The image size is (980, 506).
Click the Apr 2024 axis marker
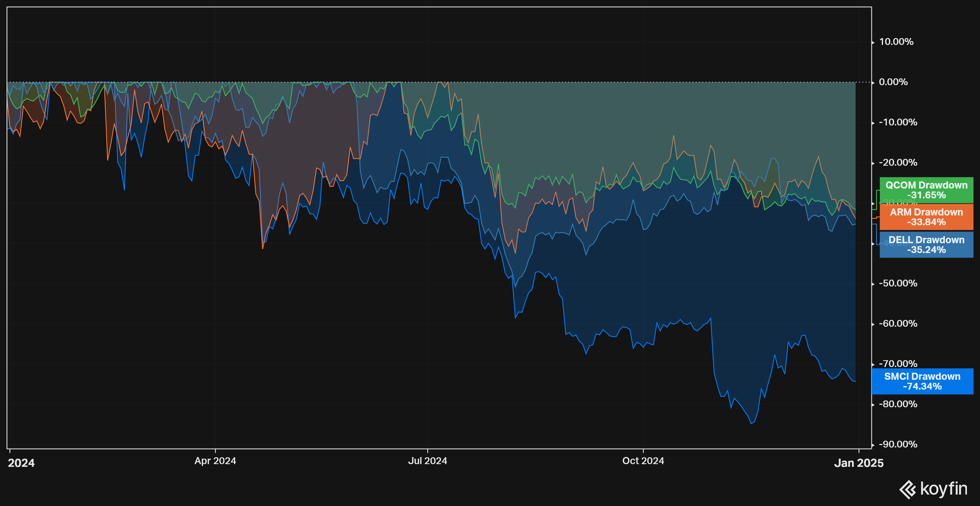[215, 460]
